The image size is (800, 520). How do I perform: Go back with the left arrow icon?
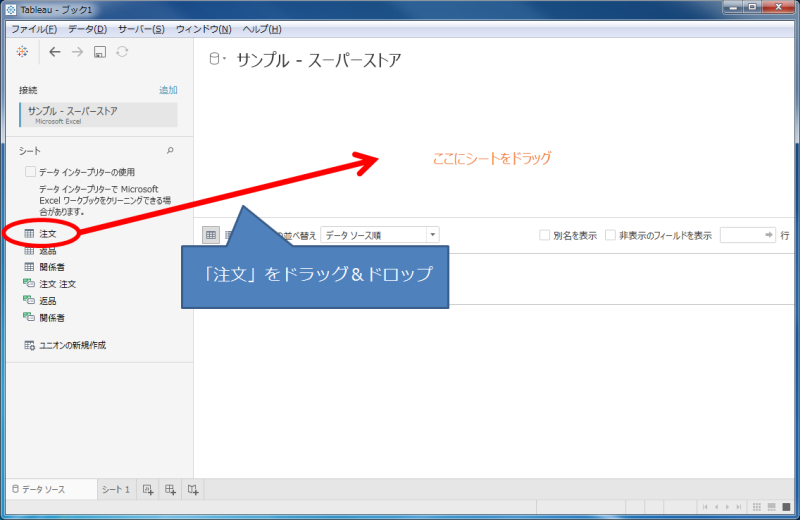point(55,52)
